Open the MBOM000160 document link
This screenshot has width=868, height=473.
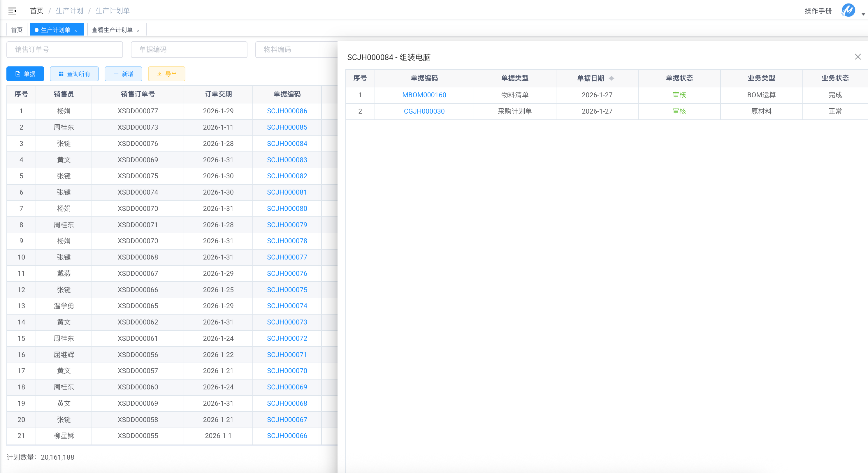pyautogui.click(x=424, y=95)
